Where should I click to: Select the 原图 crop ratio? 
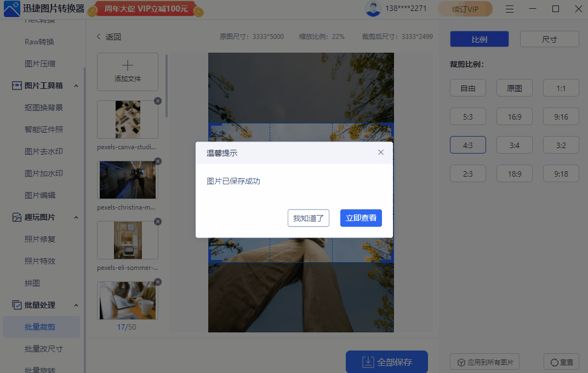pos(515,88)
